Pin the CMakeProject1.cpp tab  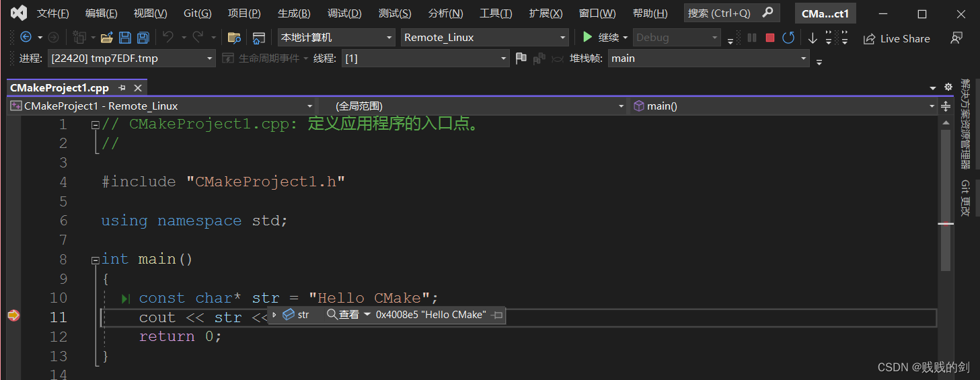122,88
